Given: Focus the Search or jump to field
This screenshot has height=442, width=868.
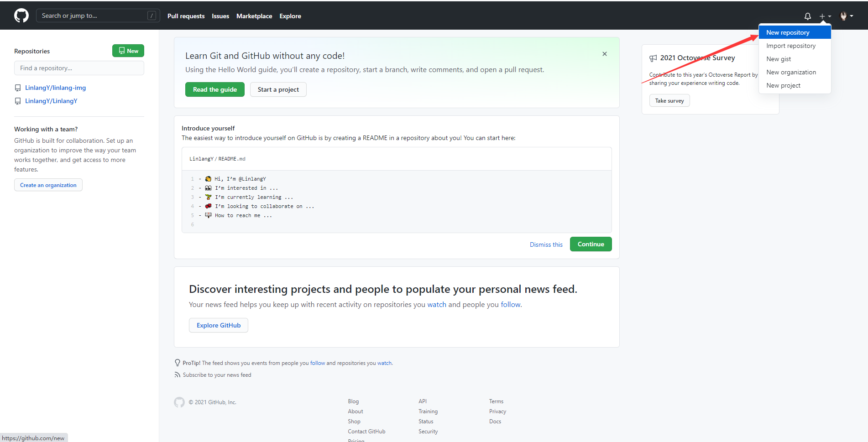Looking at the screenshot, I should [x=98, y=16].
